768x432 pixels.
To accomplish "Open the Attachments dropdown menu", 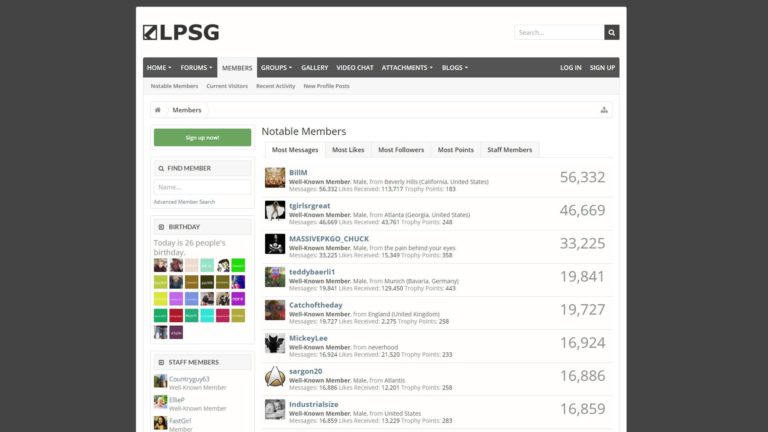I will [x=407, y=67].
